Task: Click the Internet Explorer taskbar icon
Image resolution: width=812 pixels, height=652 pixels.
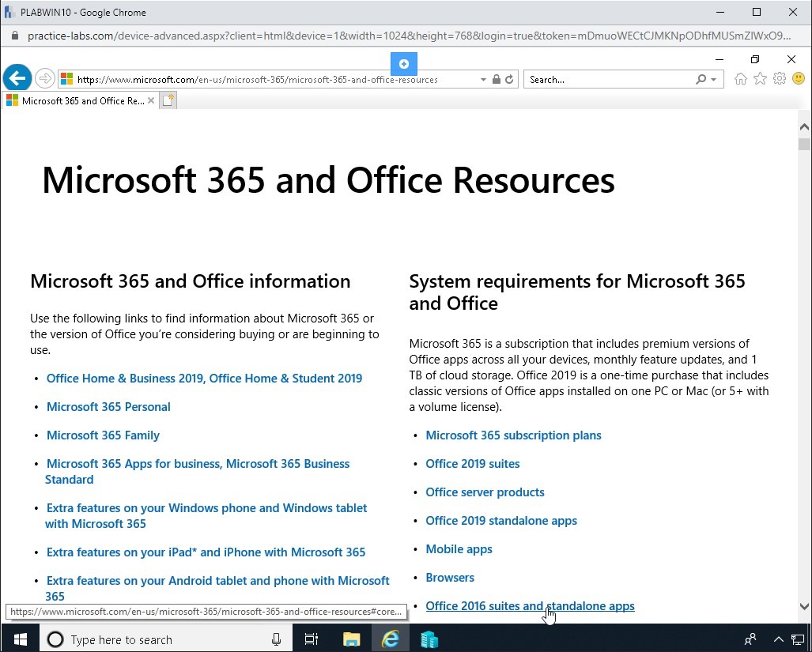Action: [x=390, y=639]
